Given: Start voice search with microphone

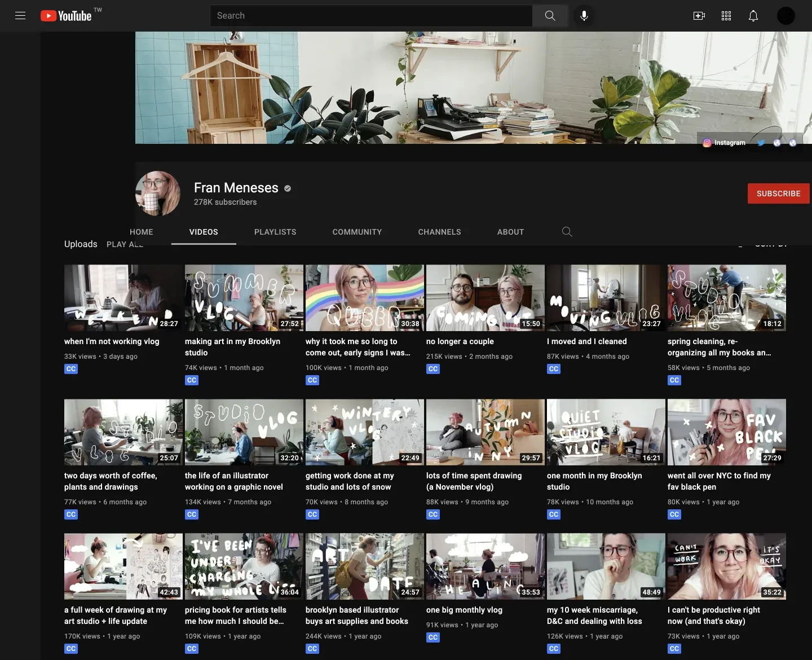Looking at the screenshot, I should pos(584,16).
